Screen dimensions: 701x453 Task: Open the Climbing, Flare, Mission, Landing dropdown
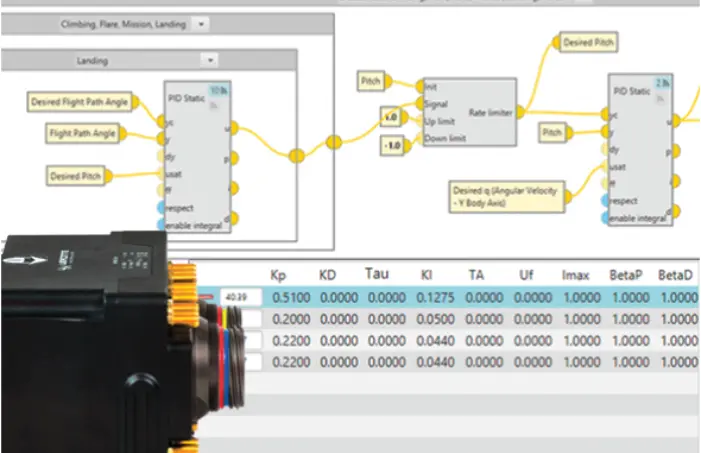coord(201,22)
